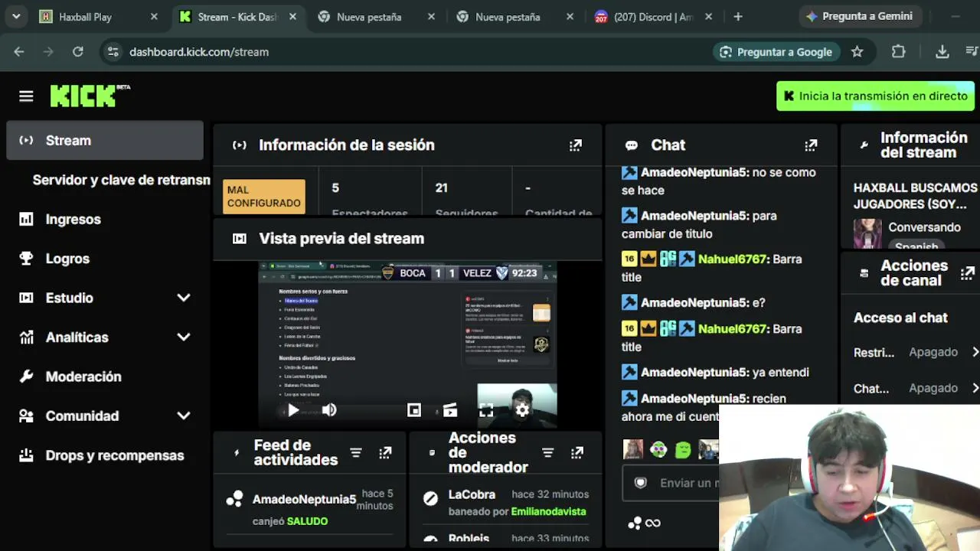This screenshot has width=980, height=551.
Task: Select the green blob emote in chat bar
Action: click(x=683, y=449)
